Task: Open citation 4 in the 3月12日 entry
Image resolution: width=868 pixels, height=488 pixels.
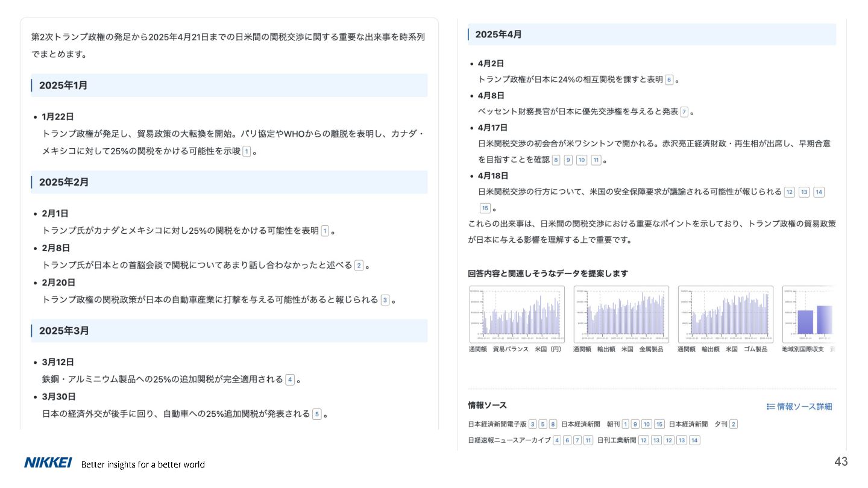Action: click(x=290, y=380)
